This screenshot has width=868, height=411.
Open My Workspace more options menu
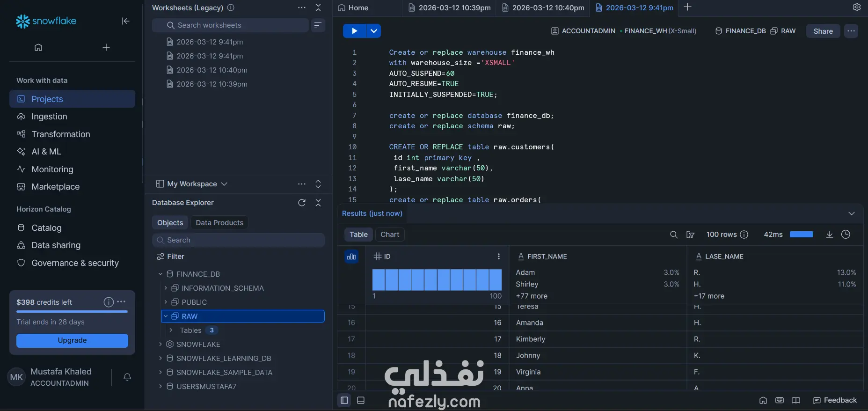click(x=302, y=184)
